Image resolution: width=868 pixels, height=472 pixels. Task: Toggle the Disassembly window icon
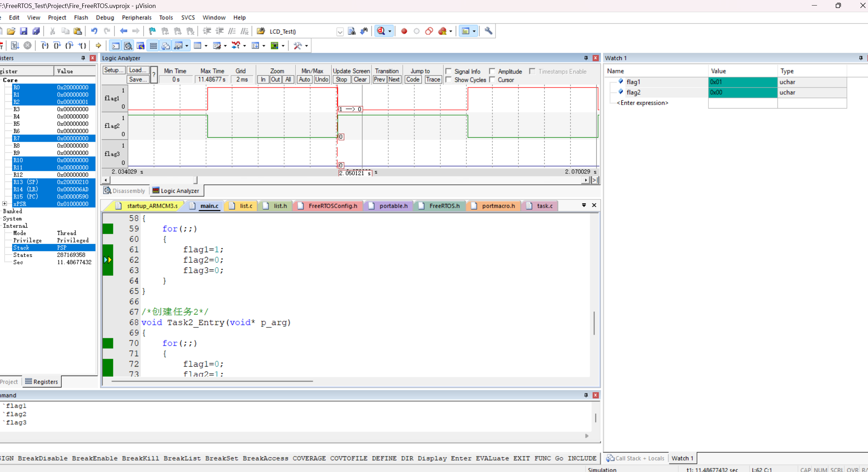point(128,45)
